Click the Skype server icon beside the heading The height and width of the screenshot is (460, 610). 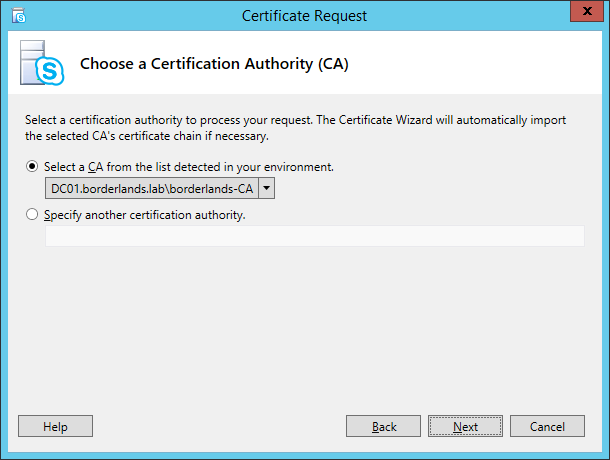pyautogui.click(x=42, y=63)
